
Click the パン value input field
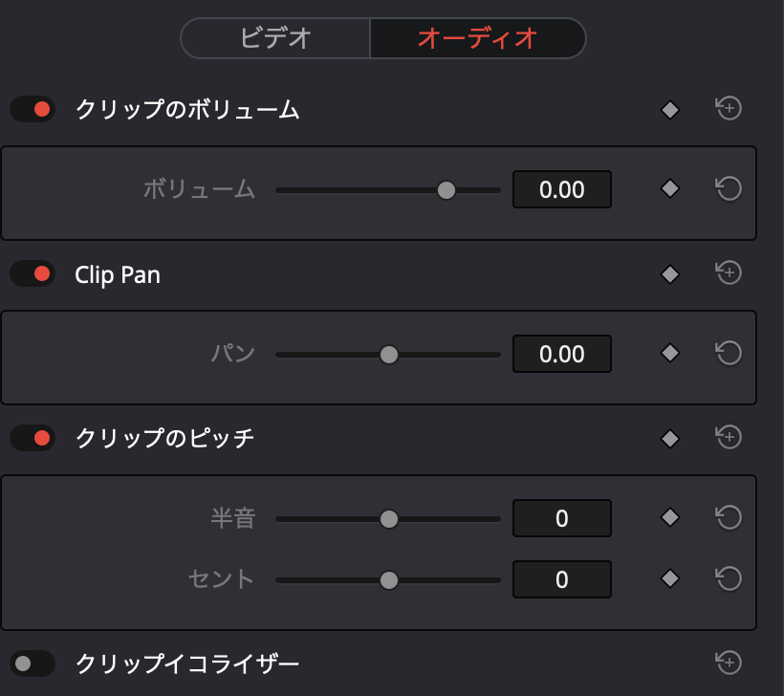561,355
